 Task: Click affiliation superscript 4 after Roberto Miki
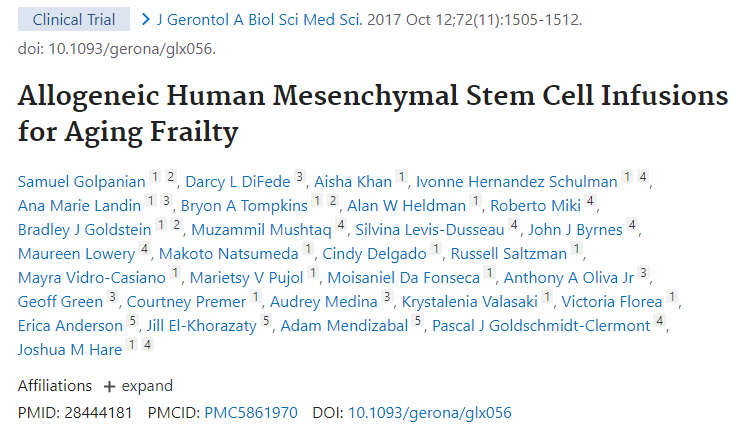(591, 201)
